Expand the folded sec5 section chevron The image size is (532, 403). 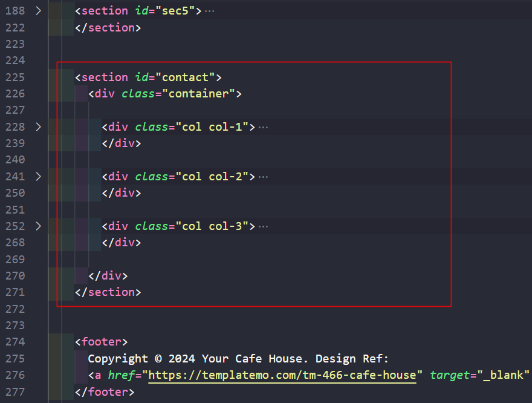(38, 11)
